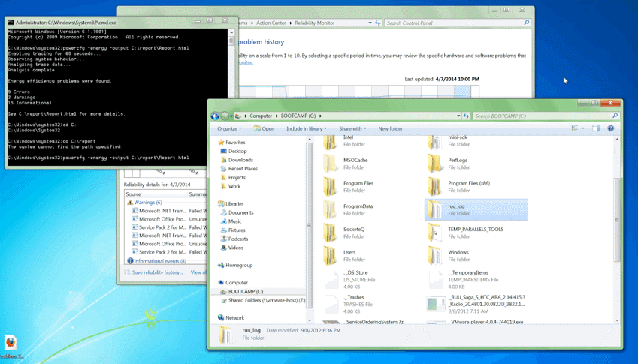
Task: Open Downloads in the Favorites sidebar
Action: click(240, 160)
